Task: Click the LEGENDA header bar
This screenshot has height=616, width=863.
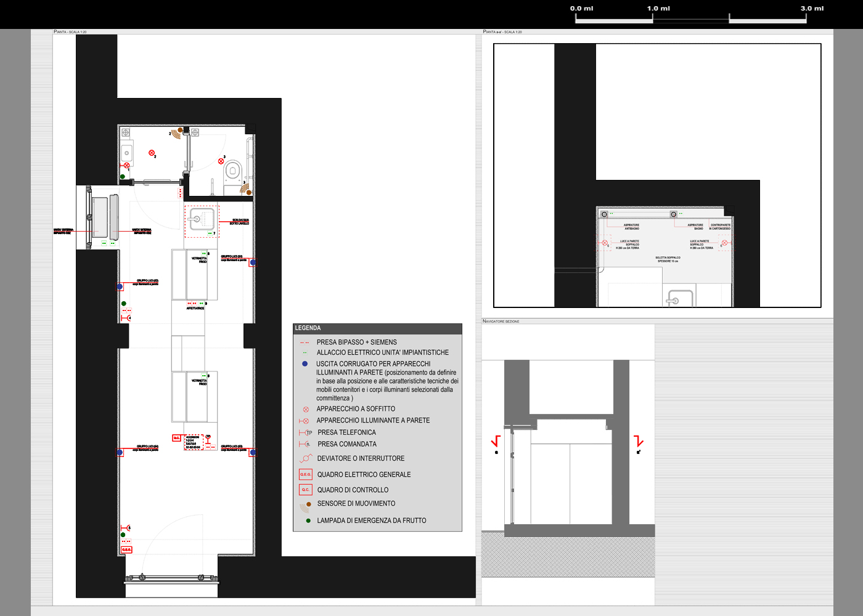Action: pyautogui.click(x=377, y=328)
